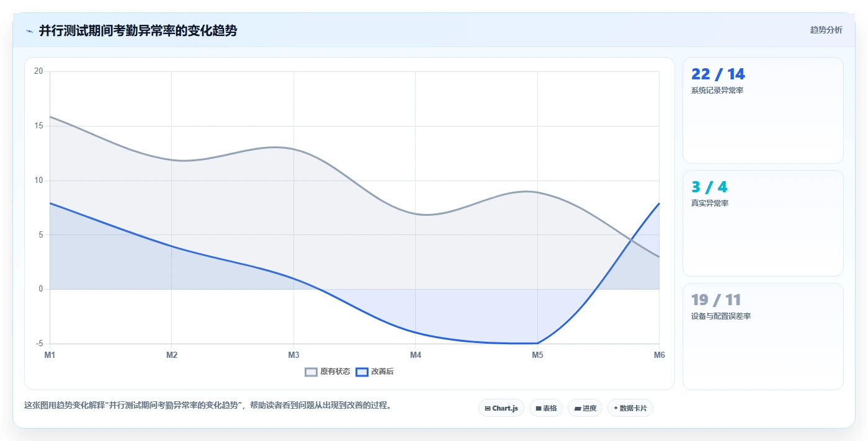
Task: Click the 改善后 legend color box
Action: pyautogui.click(x=362, y=372)
